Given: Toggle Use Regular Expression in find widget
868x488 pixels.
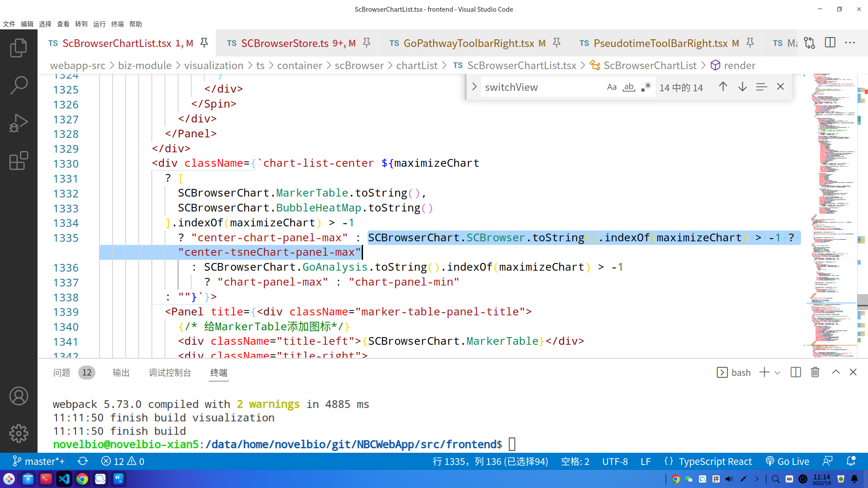Looking at the screenshot, I should pyautogui.click(x=646, y=87).
